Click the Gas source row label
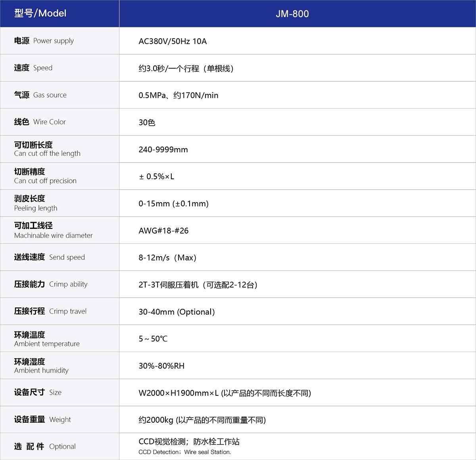The height and width of the screenshot is (460, 476). 40,95
